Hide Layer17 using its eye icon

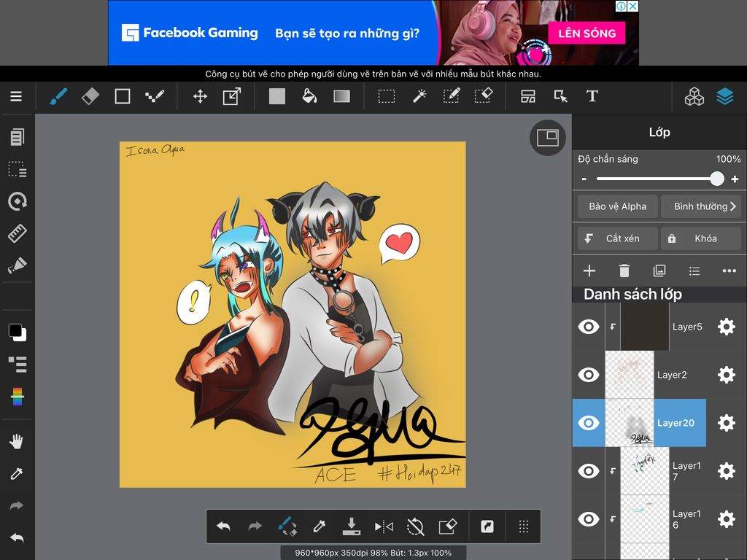click(589, 471)
